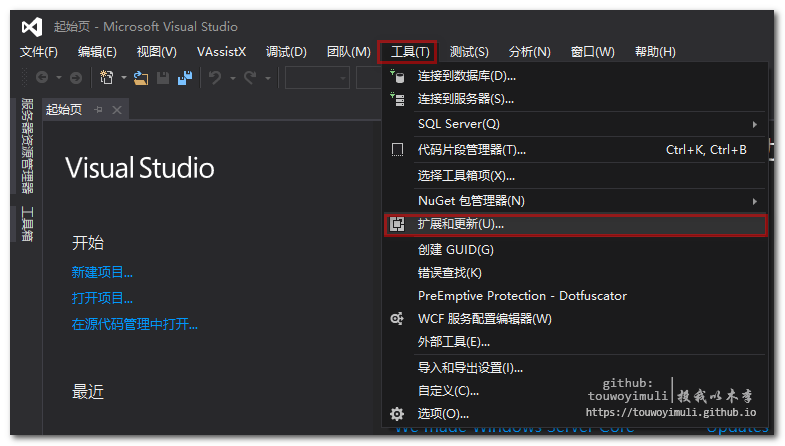The height and width of the screenshot is (446, 785).
Task: Open the 帮助(H) menu
Action: tap(655, 52)
